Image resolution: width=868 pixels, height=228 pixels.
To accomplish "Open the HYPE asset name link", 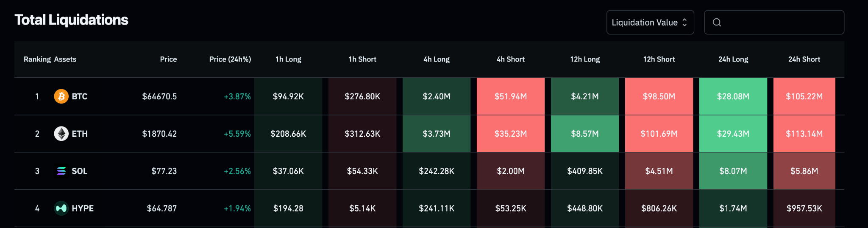I will [x=83, y=208].
